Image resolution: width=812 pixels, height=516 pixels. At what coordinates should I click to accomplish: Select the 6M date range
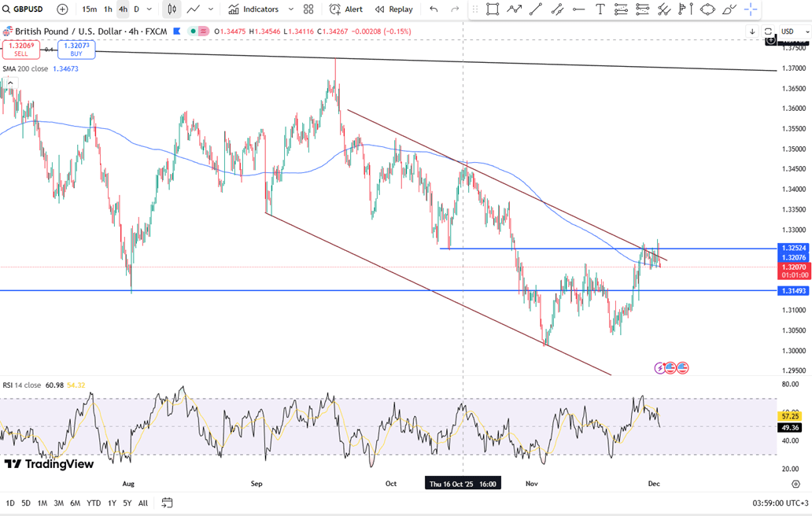(76, 503)
